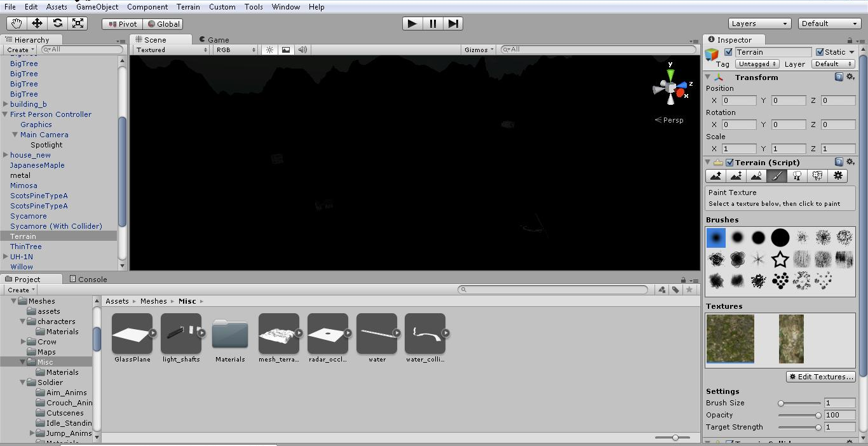
Task: Click Meshes in the project breadcrumb
Action: tap(154, 301)
